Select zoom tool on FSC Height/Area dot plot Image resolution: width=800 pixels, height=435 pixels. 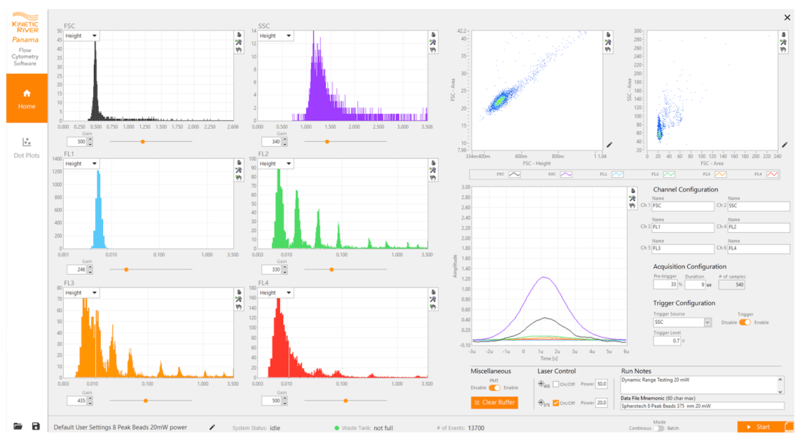coord(608,42)
